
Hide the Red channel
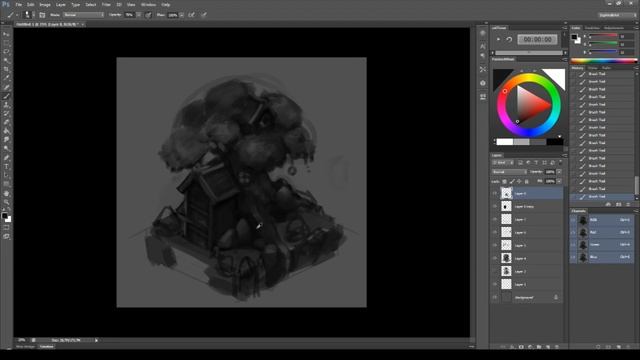(x=573, y=232)
